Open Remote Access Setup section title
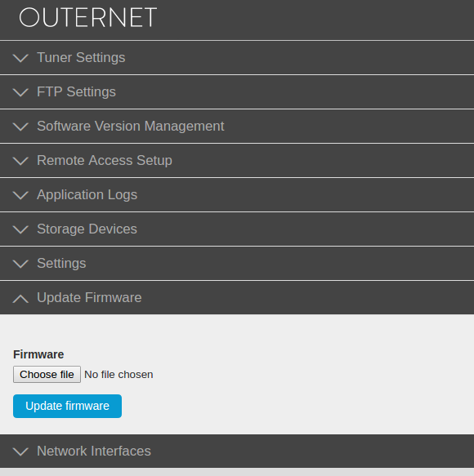The width and height of the screenshot is (474, 476). click(x=105, y=161)
